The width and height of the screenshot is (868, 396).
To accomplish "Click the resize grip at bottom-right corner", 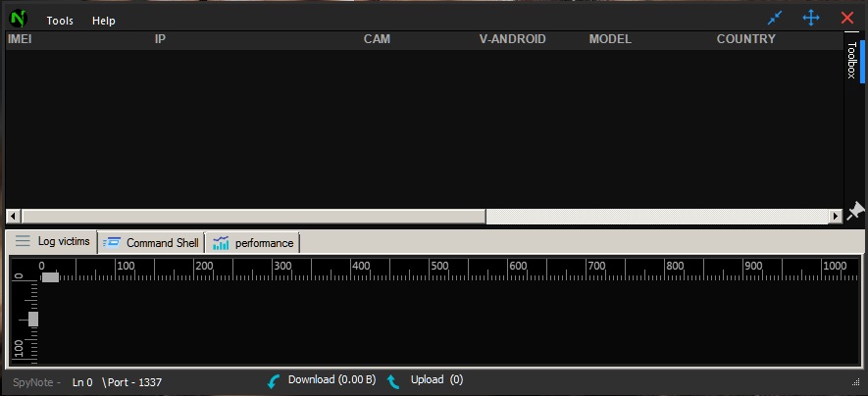I will pos(856,381).
